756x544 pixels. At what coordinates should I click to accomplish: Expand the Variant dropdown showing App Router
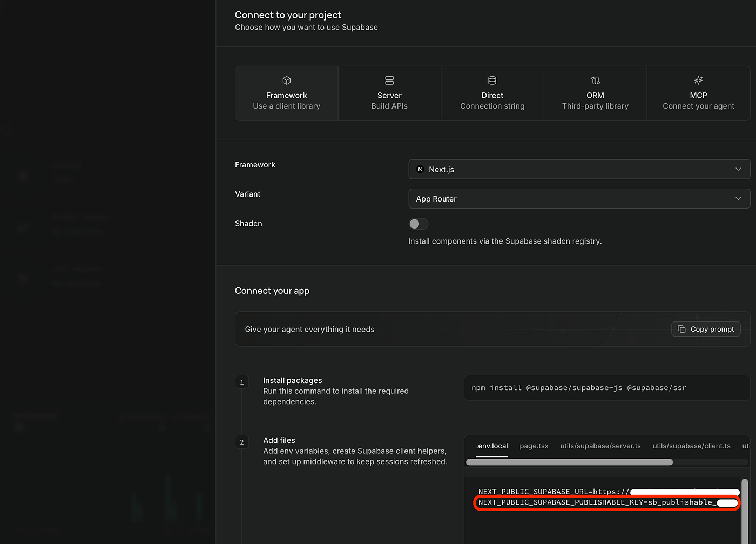(x=579, y=199)
